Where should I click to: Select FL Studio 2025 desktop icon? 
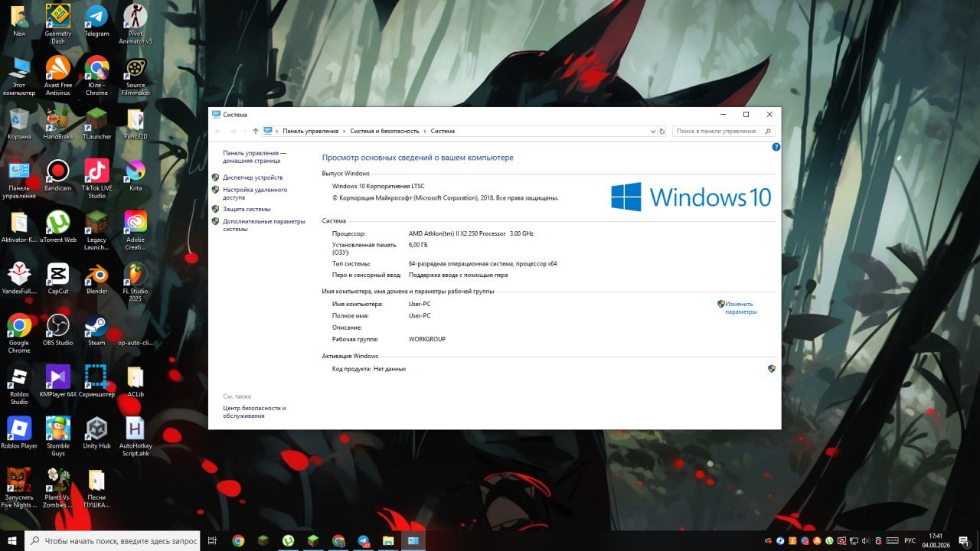coord(136,281)
